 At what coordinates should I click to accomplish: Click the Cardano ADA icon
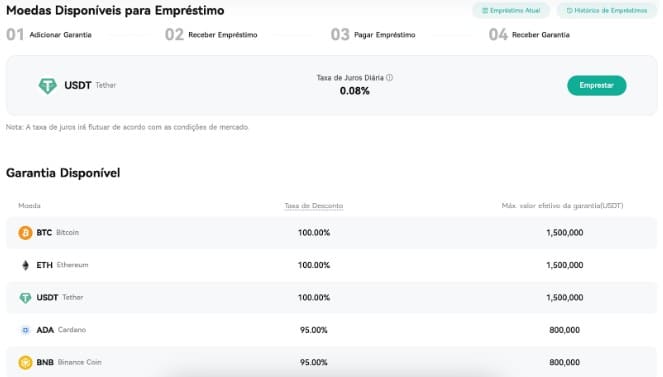(x=25, y=330)
